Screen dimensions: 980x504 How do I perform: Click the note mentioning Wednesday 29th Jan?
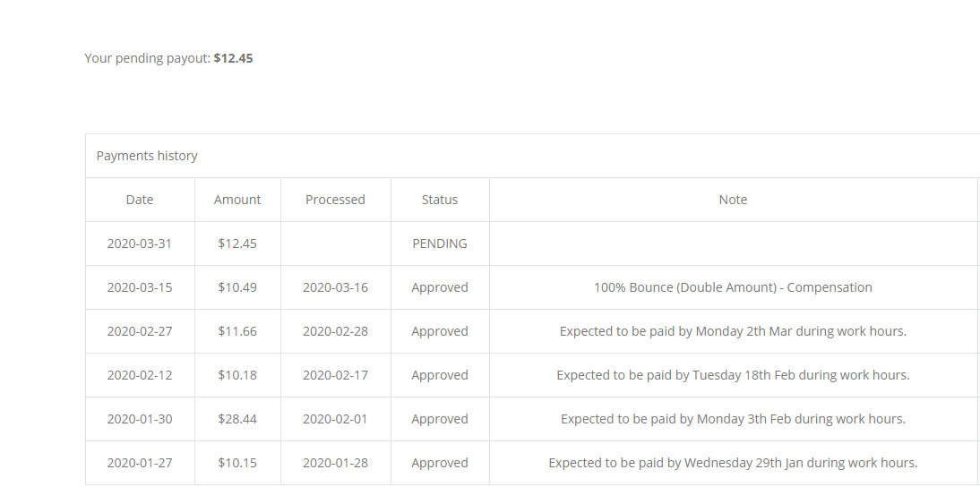coord(733,463)
